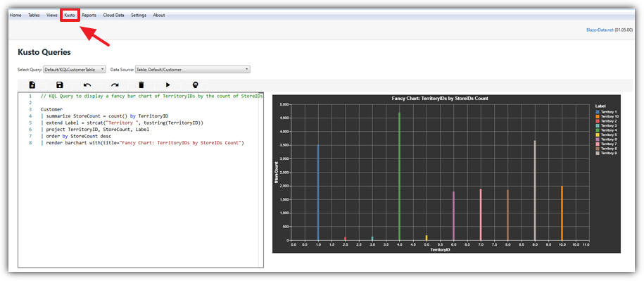Image resolution: width=644 pixels, height=281 pixels.
Task: Select the green Territory 4 bar
Action: pos(399,176)
